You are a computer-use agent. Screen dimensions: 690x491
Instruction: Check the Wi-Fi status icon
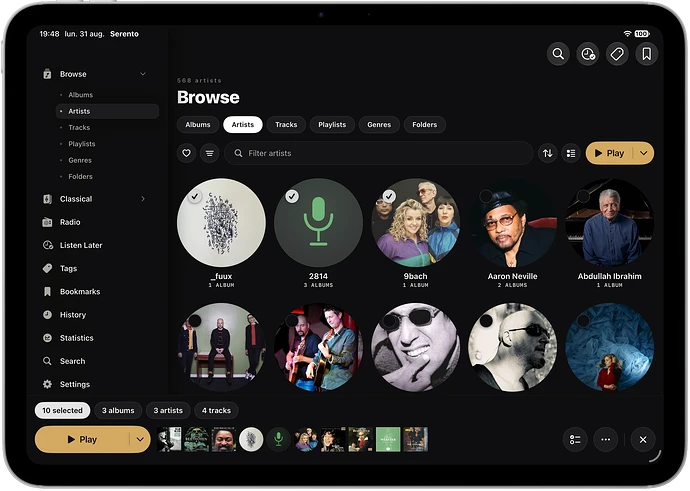coord(628,34)
